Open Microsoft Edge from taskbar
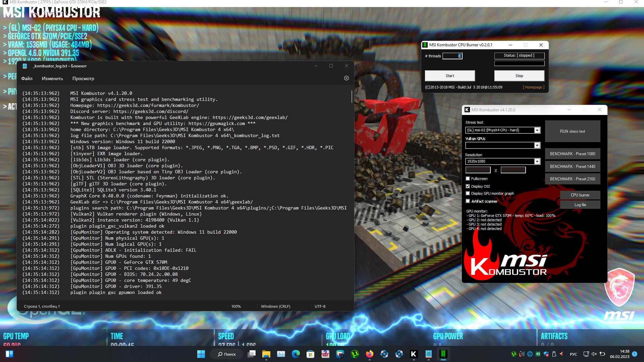This screenshot has height=362, width=644. (296, 354)
